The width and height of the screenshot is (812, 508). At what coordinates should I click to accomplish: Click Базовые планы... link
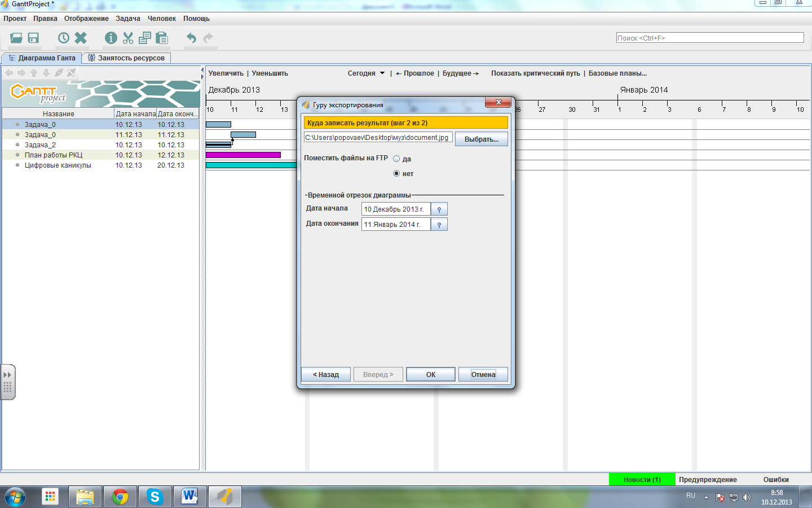[x=617, y=73]
